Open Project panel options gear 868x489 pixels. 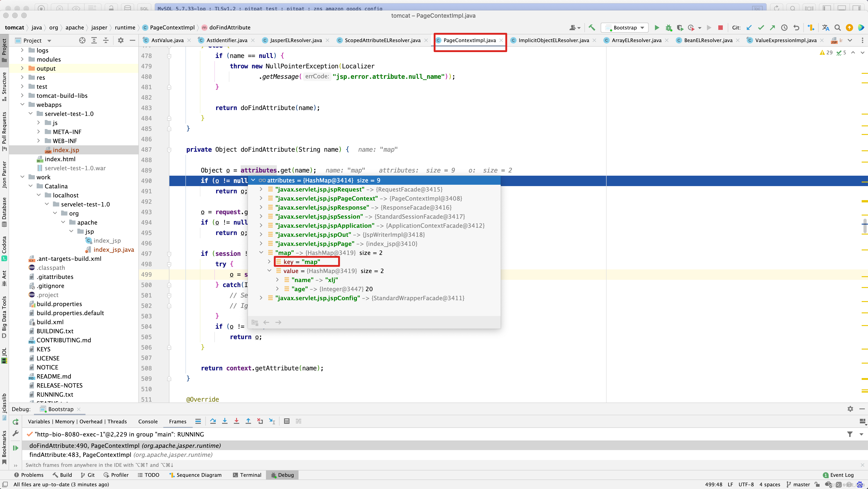click(x=121, y=41)
